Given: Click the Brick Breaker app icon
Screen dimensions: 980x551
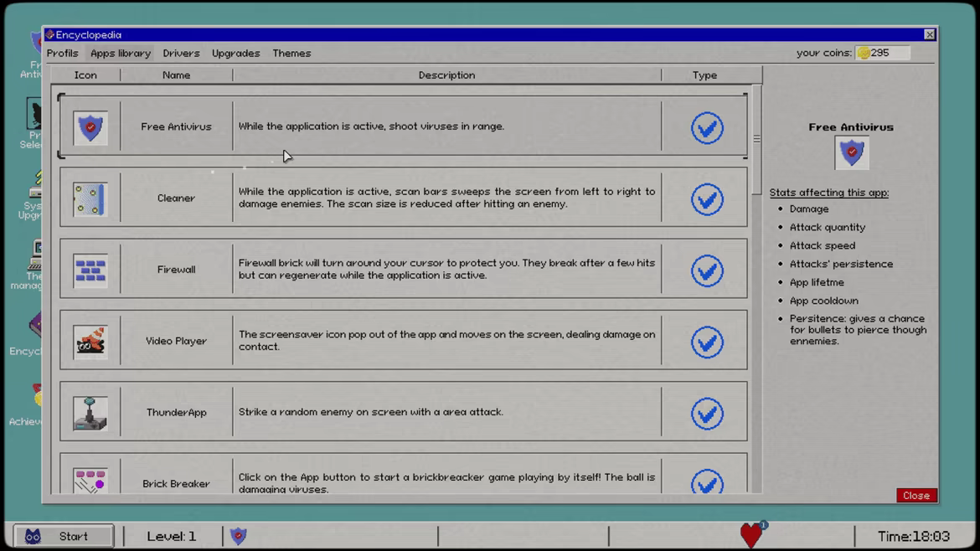Looking at the screenshot, I should 90,481.
